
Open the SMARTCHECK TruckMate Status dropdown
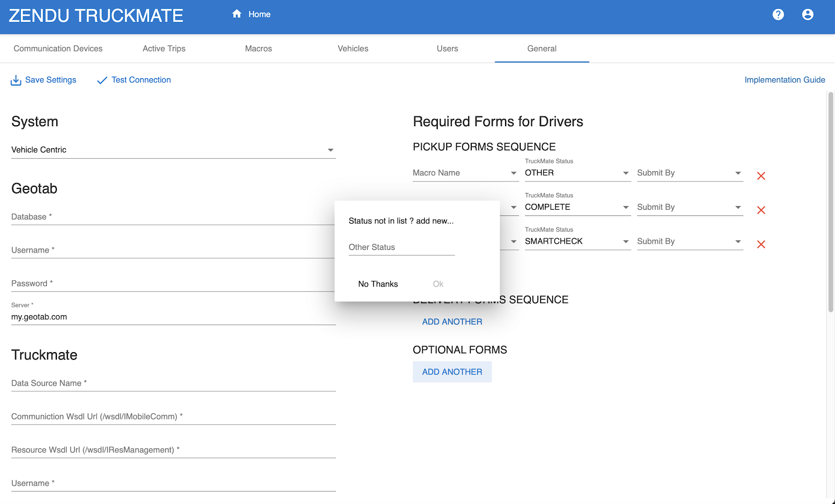pos(578,241)
